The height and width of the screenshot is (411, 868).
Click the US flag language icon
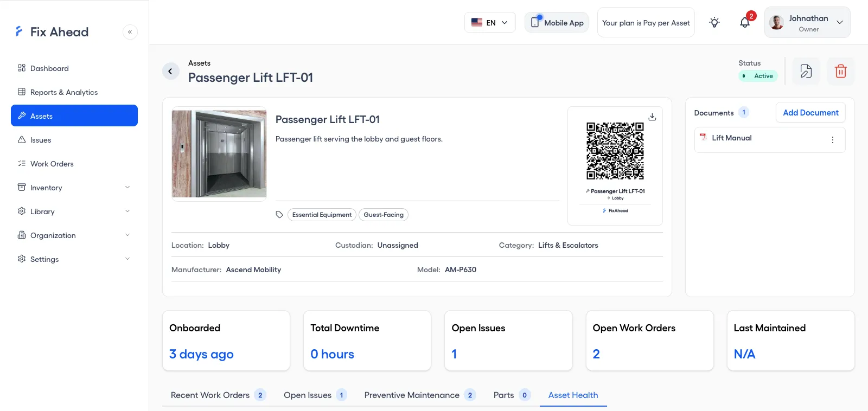[x=477, y=22]
